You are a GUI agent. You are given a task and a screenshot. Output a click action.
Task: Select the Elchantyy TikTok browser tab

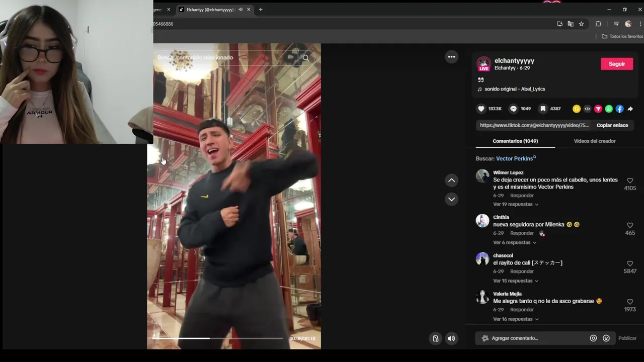(210, 10)
